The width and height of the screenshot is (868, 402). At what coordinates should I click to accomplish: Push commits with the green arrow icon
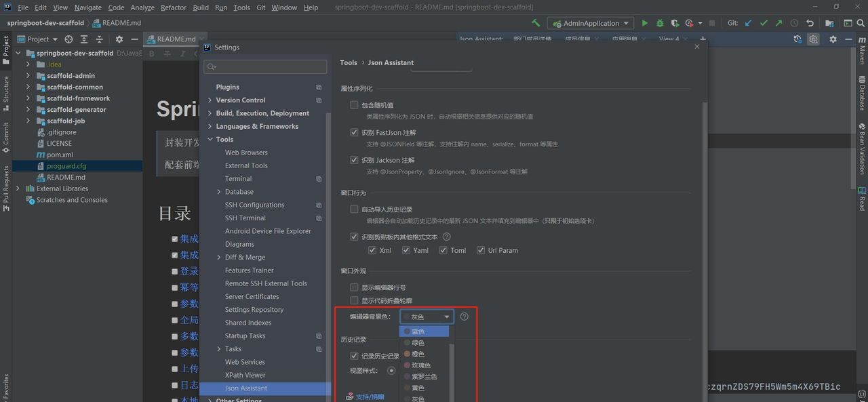coord(778,22)
